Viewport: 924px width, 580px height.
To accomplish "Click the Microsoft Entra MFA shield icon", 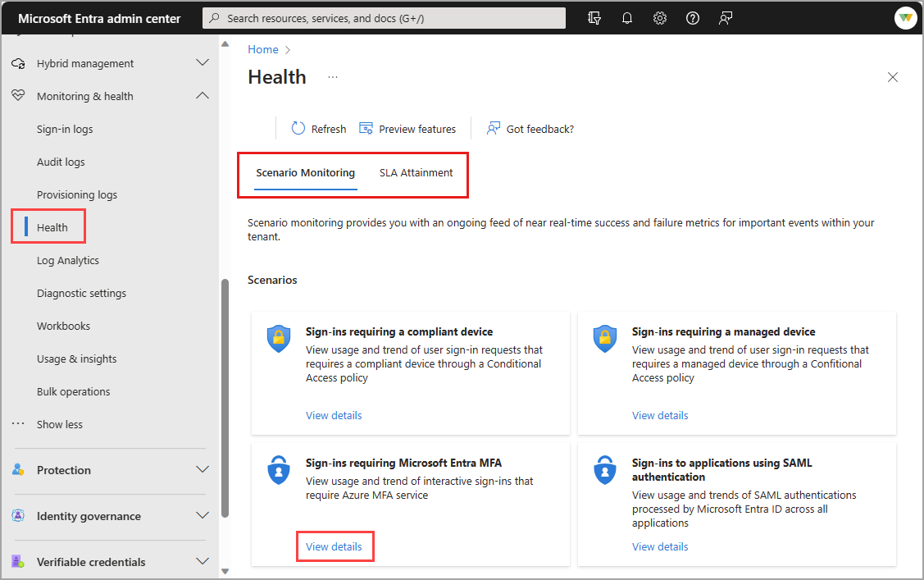I will pos(279,470).
